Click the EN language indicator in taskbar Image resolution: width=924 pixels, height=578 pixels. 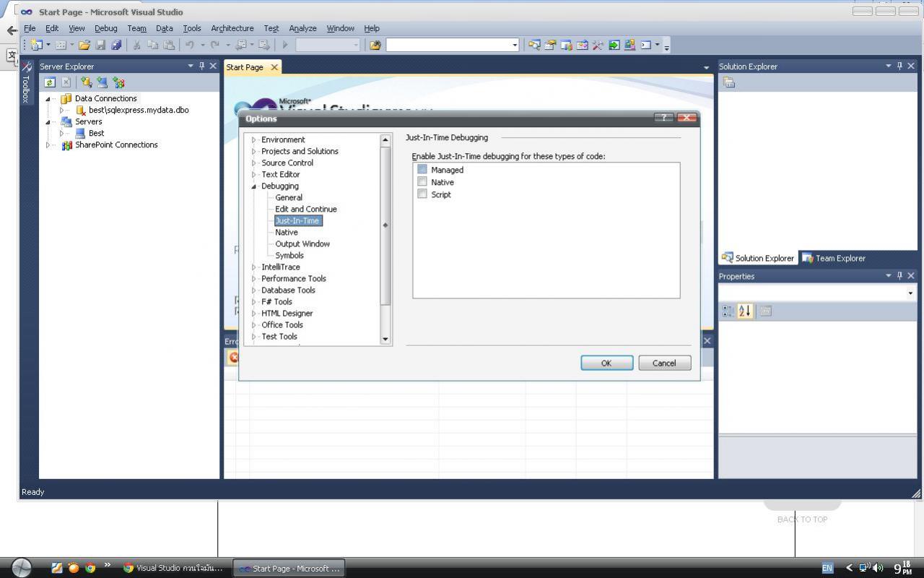[x=827, y=568]
